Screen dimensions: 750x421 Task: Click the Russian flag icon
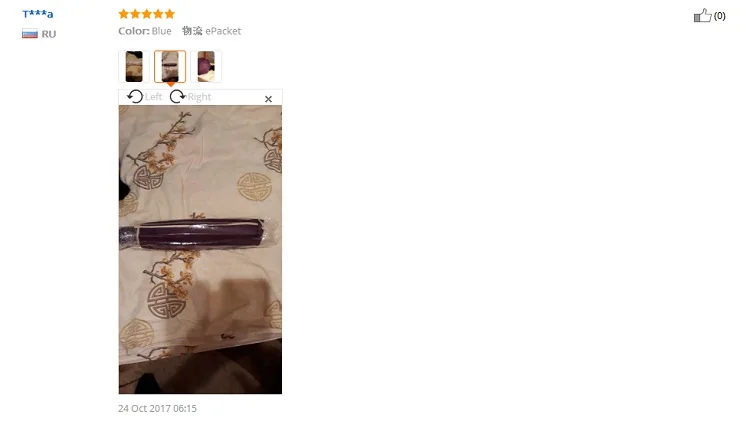(30, 34)
